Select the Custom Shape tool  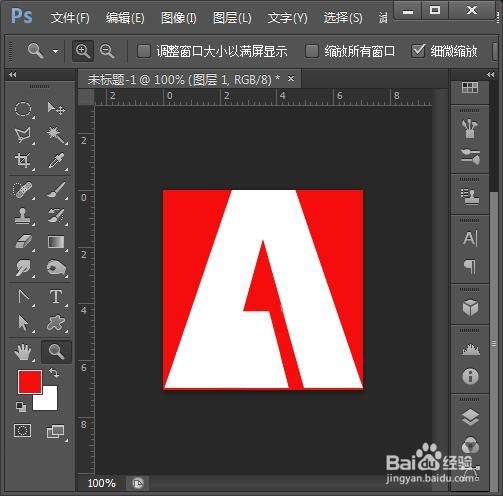(x=56, y=323)
